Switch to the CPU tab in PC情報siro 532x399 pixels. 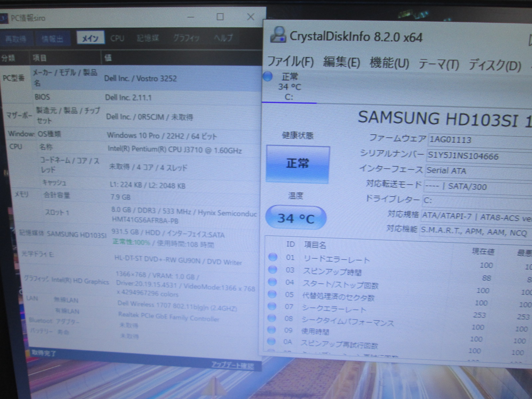117,38
